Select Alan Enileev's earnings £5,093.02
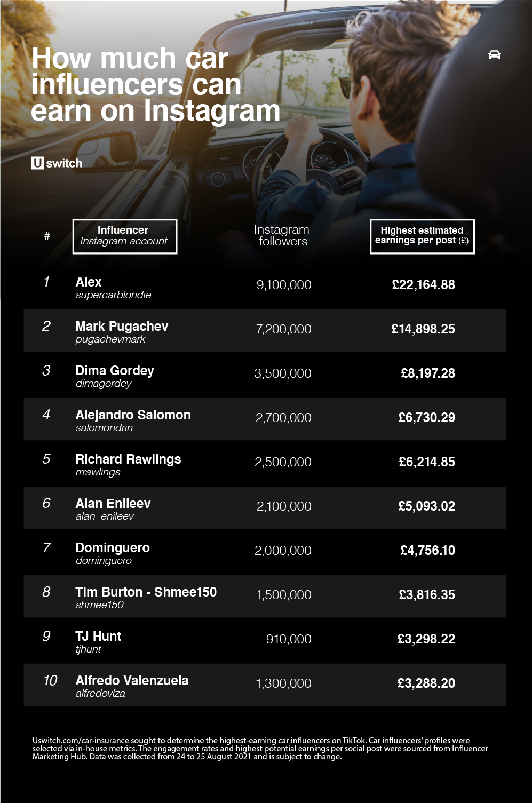This screenshot has width=532, height=803. [x=426, y=506]
